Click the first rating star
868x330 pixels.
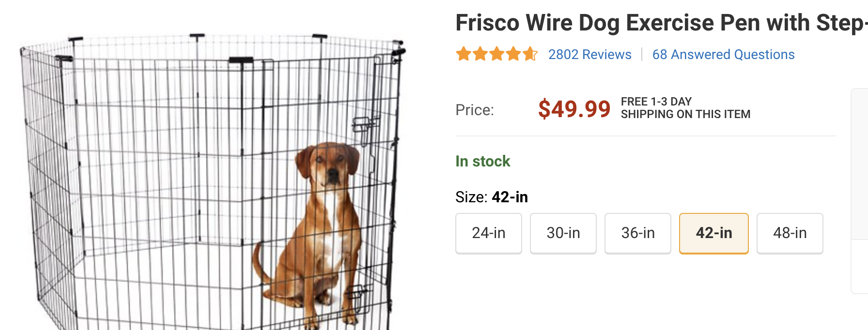464,54
